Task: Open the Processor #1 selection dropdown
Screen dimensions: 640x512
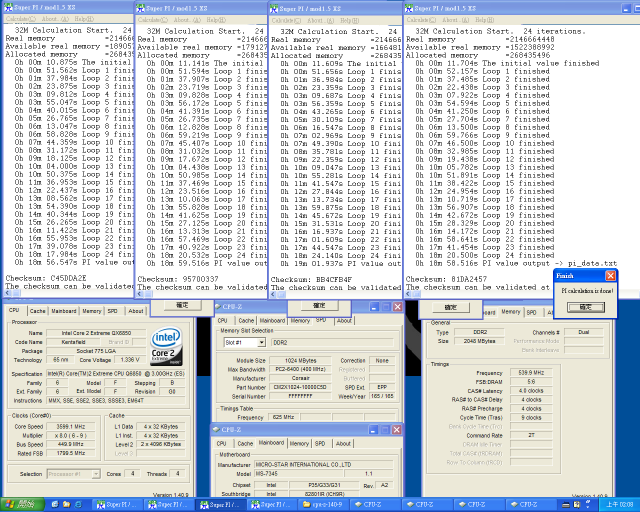Action: click(96, 474)
